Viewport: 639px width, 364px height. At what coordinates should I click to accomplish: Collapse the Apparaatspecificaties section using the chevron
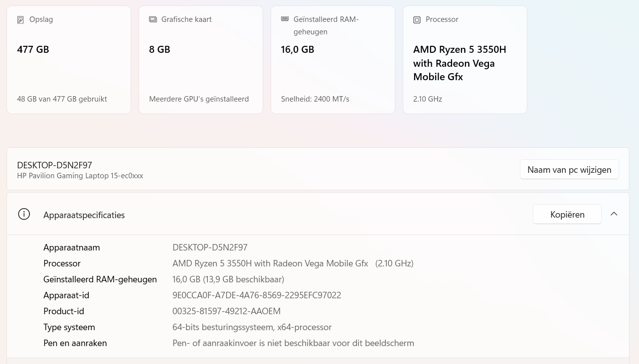[x=614, y=214]
